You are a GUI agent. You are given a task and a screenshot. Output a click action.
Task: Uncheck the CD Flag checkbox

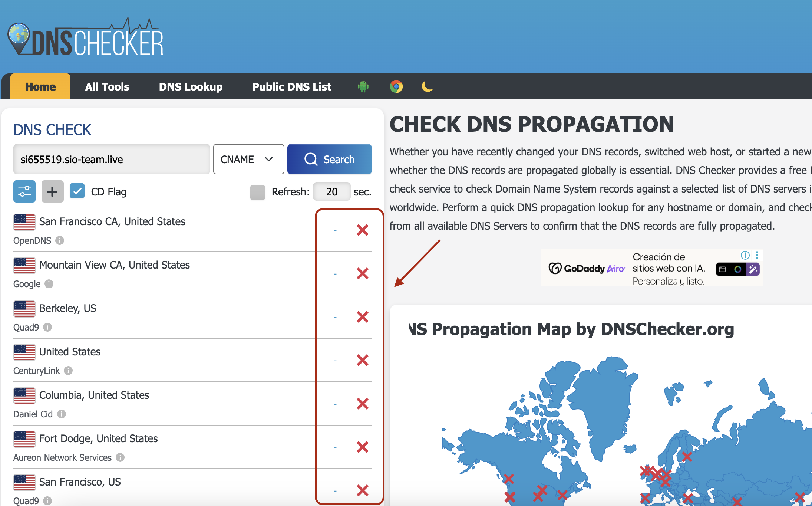pyautogui.click(x=77, y=191)
